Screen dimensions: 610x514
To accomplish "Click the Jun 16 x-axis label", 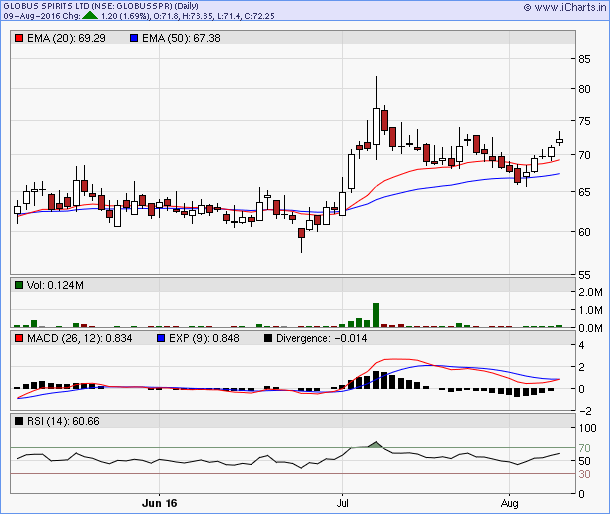I will click(x=160, y=503).
